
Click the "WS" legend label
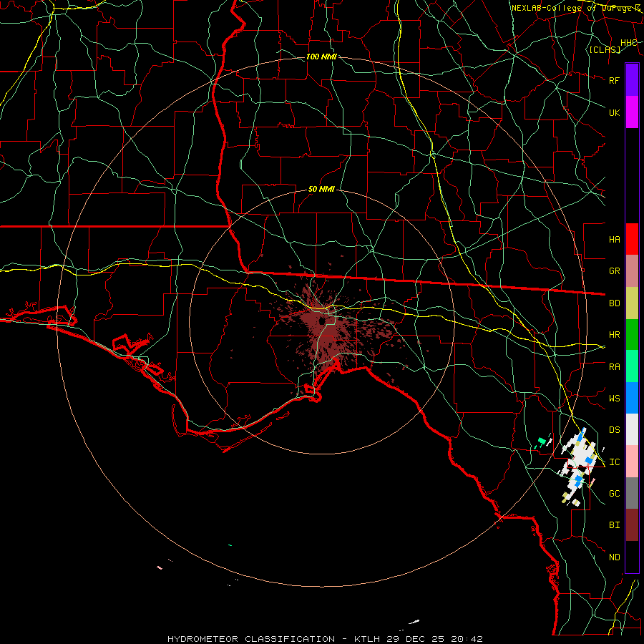tap(614, 398)
